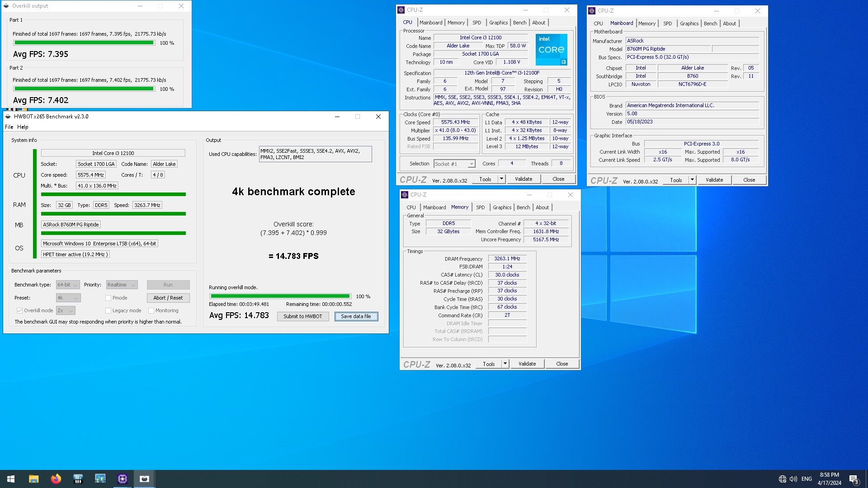
Task: Click the ASRock B760M PG Riptide field
Action: (x=71, y=225)
